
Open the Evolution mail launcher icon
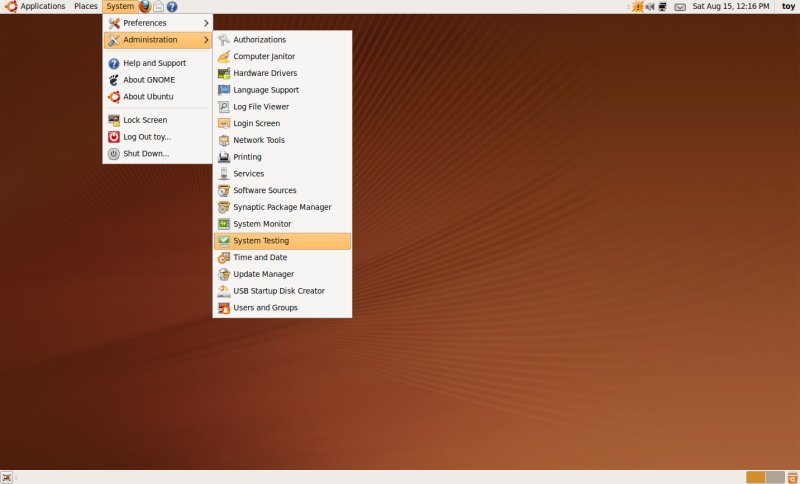tap(159, 7)
